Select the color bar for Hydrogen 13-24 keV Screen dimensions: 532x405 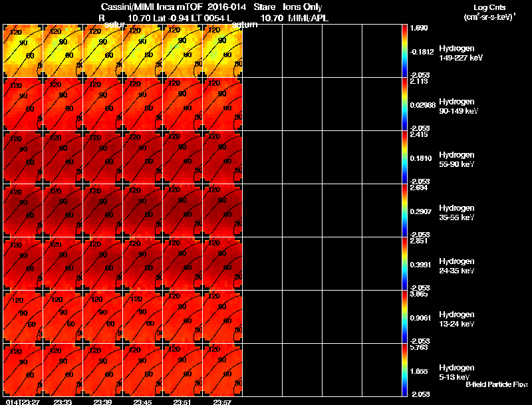(x=404, y=317)
